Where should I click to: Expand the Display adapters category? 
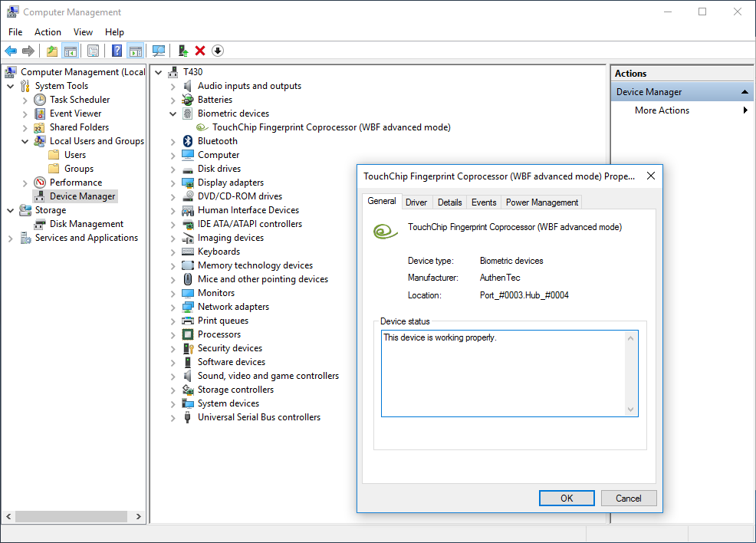(x=173, y=183)
